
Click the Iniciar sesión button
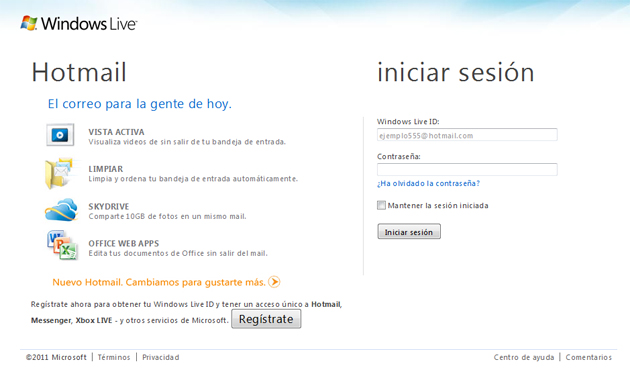coord(409,232)
